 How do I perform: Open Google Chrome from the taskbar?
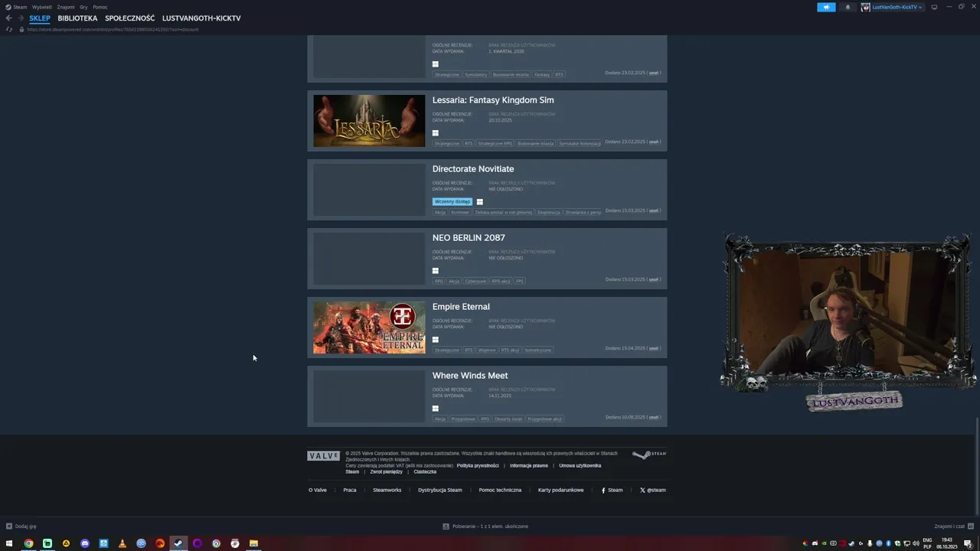click(x=28, y=543)
